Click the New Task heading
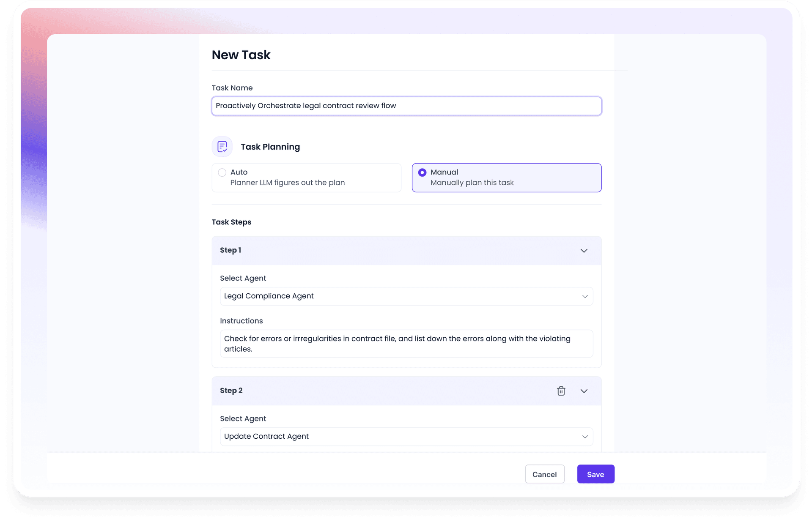 point(241,55)
